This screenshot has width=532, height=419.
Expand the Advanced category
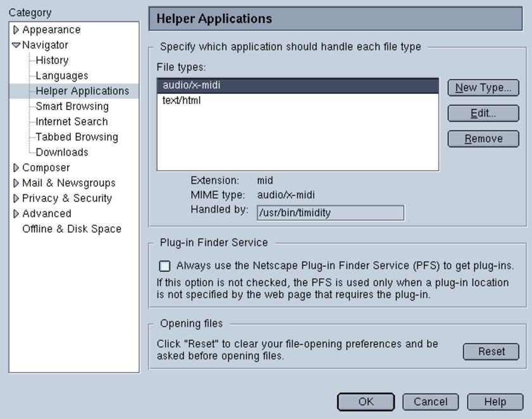pos(16,213)
